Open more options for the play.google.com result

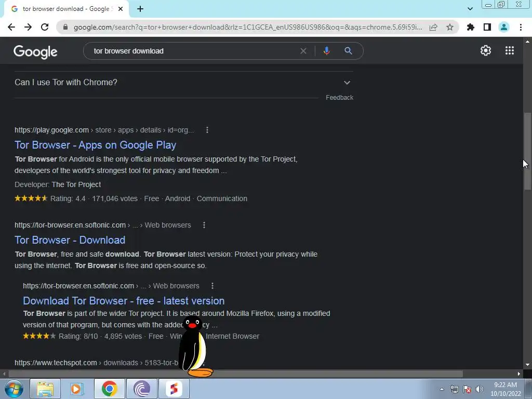click(x=207, y=130)
